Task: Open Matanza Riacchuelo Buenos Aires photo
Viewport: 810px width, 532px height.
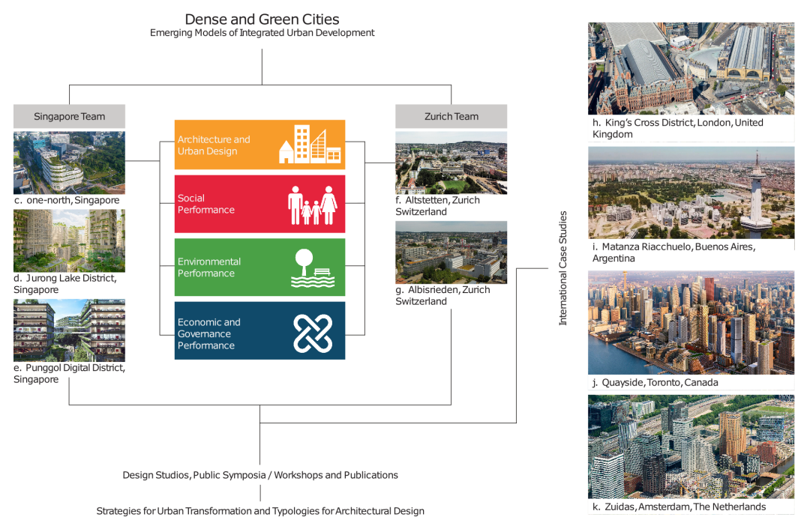Action: [x=691, y=193]
